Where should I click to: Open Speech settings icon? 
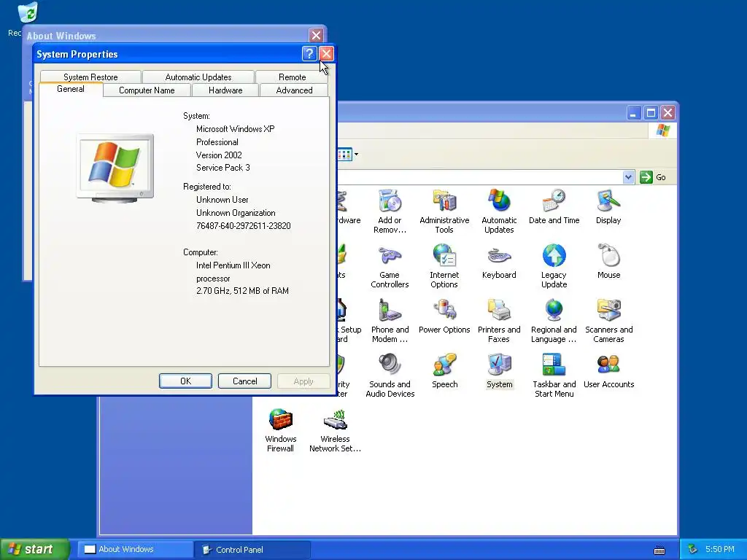[444, 371]
